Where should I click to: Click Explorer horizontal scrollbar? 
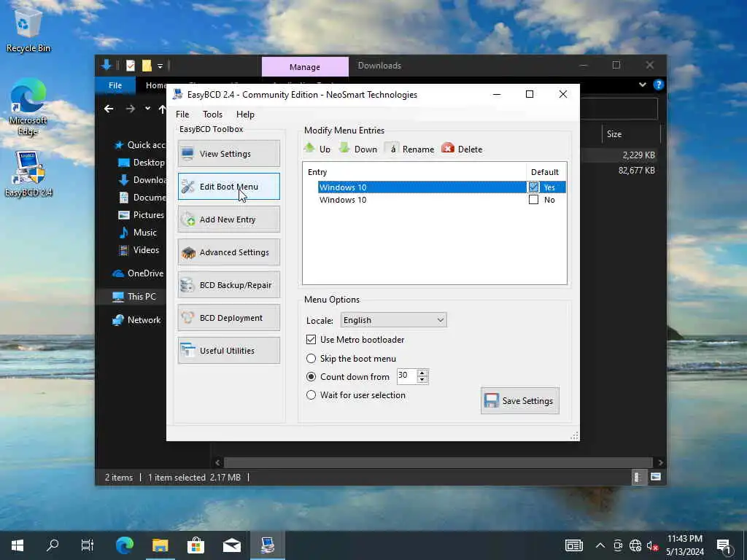(x=438, y=462)
